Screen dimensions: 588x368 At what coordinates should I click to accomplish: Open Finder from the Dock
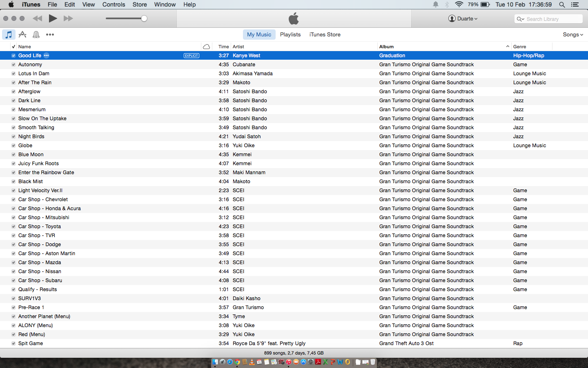coord(215,362)
